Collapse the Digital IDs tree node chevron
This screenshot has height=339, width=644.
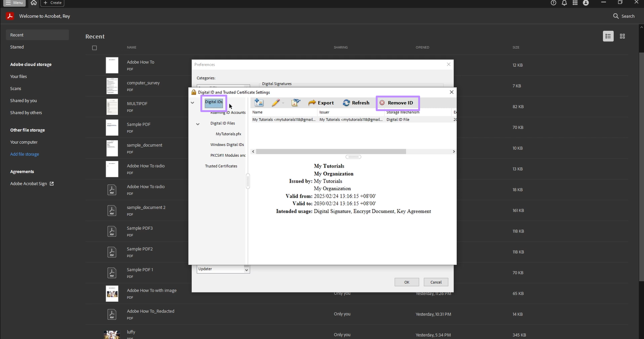click(192, 102)
